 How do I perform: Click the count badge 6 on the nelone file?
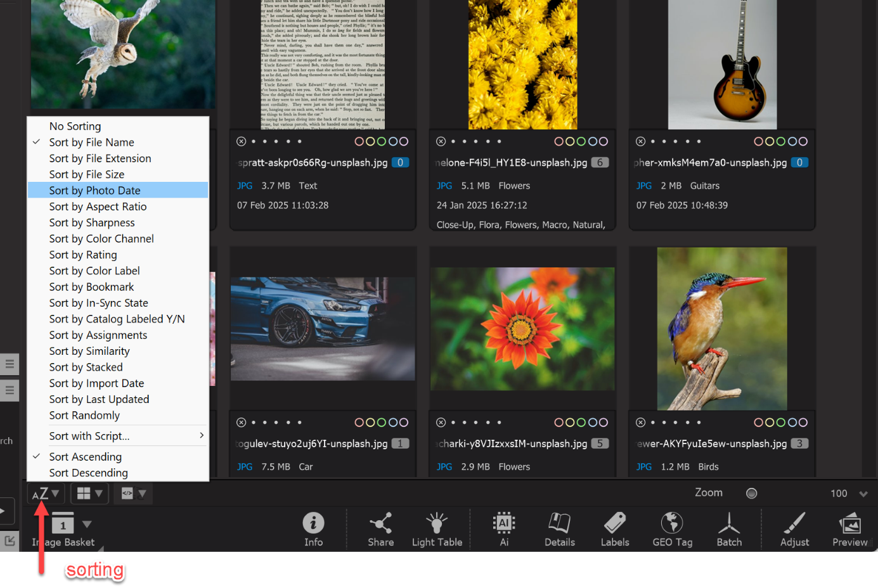600,163
